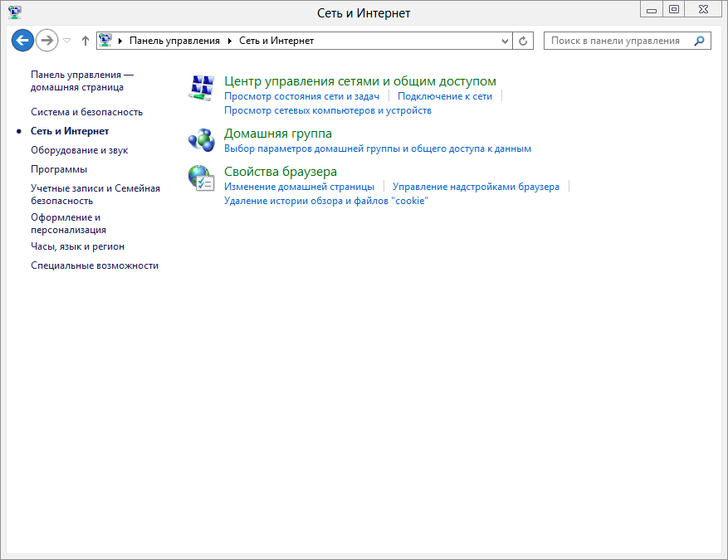The height and width of the screenshot is (560, 728).
Task: Click the control panel icon in address bar
Action: (x=105, y=41)
